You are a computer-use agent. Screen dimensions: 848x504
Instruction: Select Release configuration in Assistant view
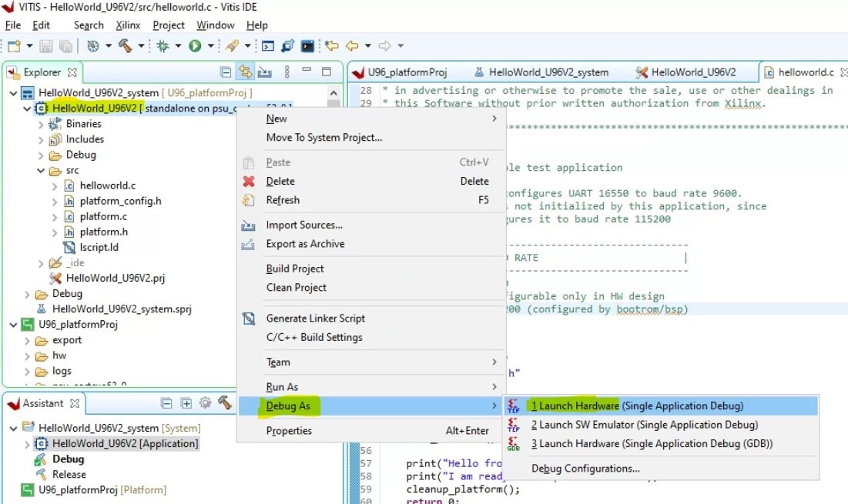click(x=69, y=475)
